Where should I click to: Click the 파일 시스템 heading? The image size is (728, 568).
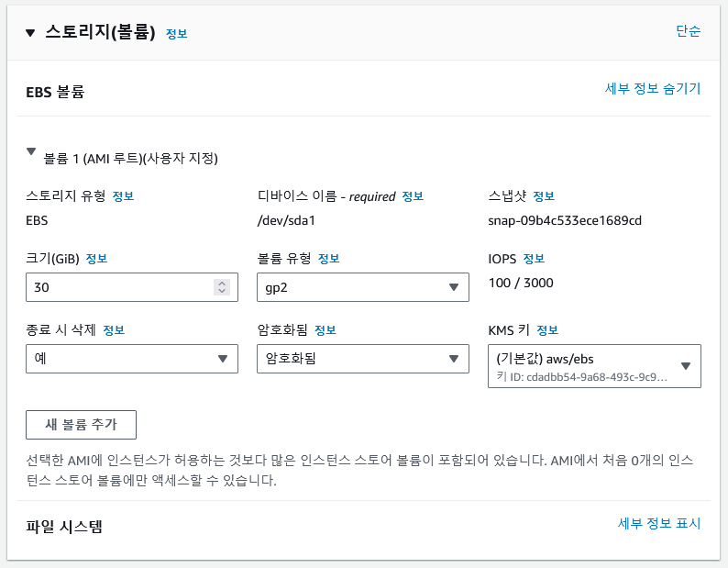pyautogui.click(x=64, y=527)
